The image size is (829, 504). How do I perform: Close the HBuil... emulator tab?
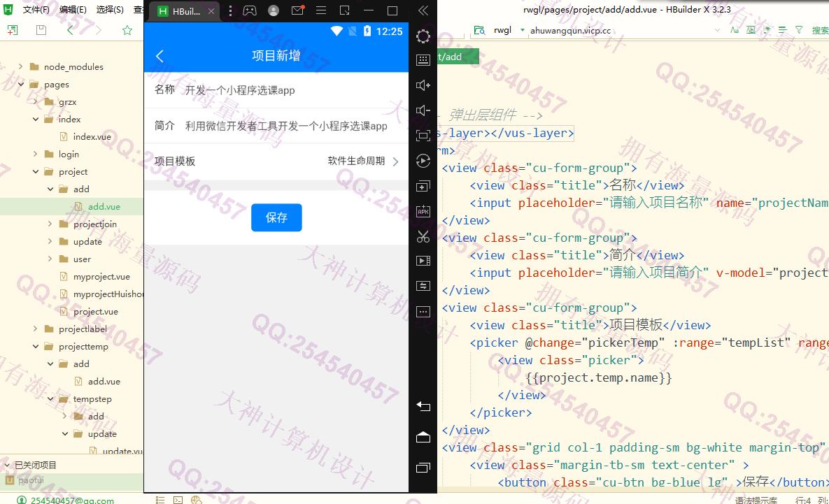(211, 11)
